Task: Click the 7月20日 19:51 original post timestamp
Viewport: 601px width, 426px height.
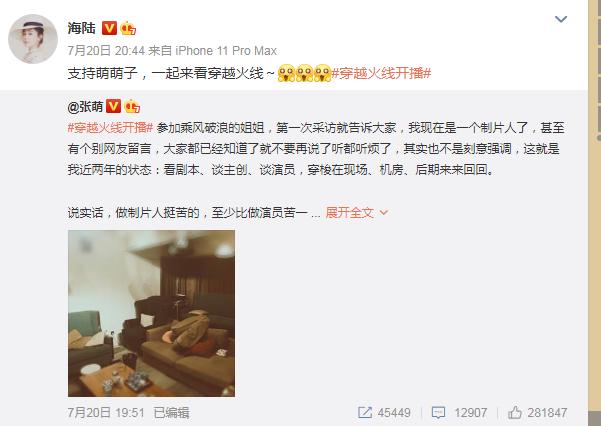Action: pyautogui.click(x=106, y=413)
